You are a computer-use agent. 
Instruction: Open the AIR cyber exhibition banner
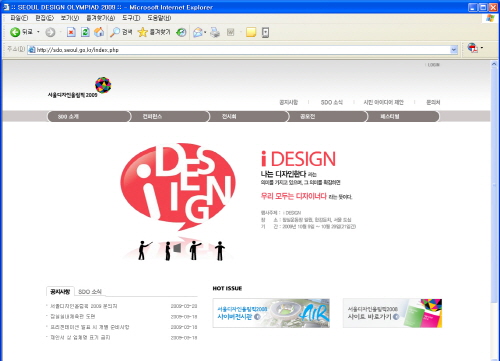(271, 313)
